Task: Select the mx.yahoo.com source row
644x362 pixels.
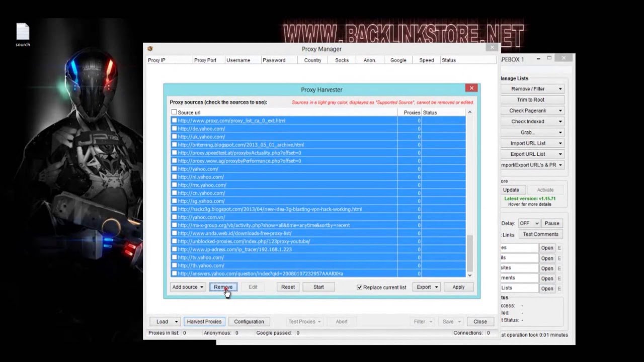Action: click(318, 185)
